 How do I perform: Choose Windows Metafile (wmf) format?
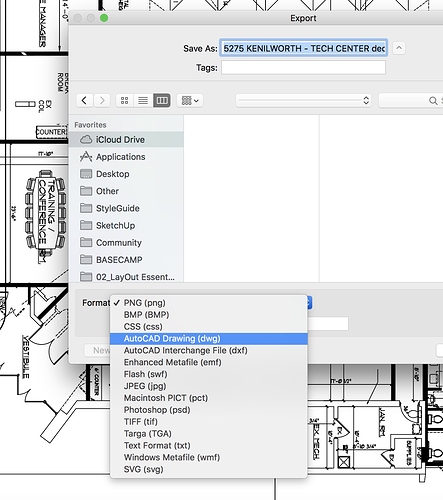tap(208, 457)
